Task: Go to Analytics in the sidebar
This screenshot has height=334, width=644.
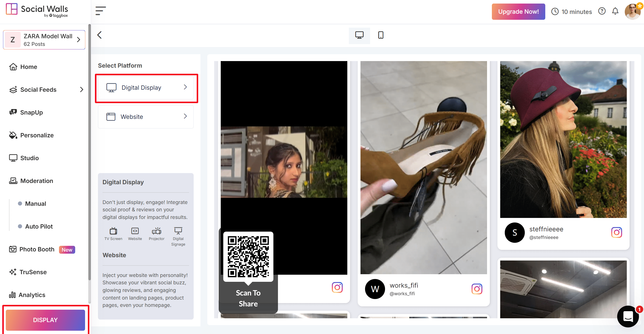Action: [32, 295]
